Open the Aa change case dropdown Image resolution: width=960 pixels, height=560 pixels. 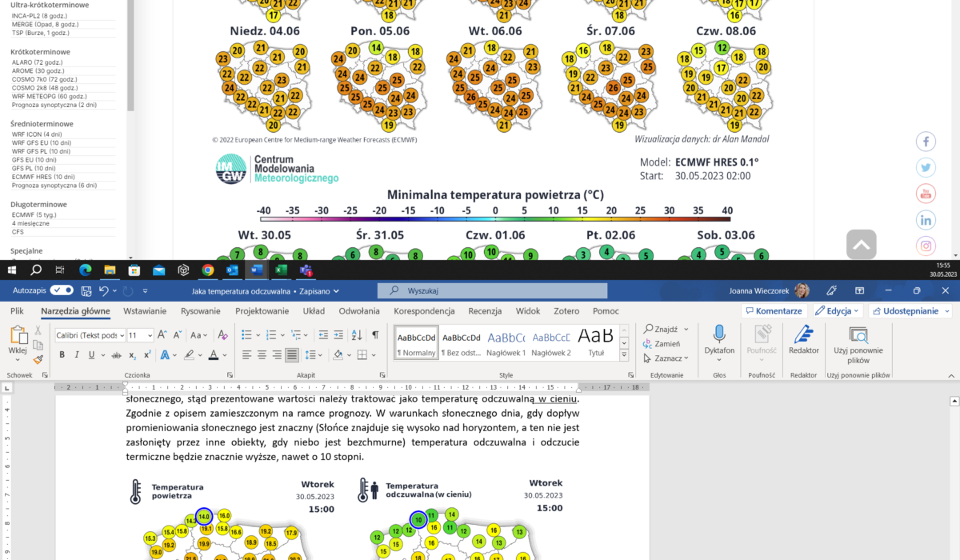click(198, 335)
